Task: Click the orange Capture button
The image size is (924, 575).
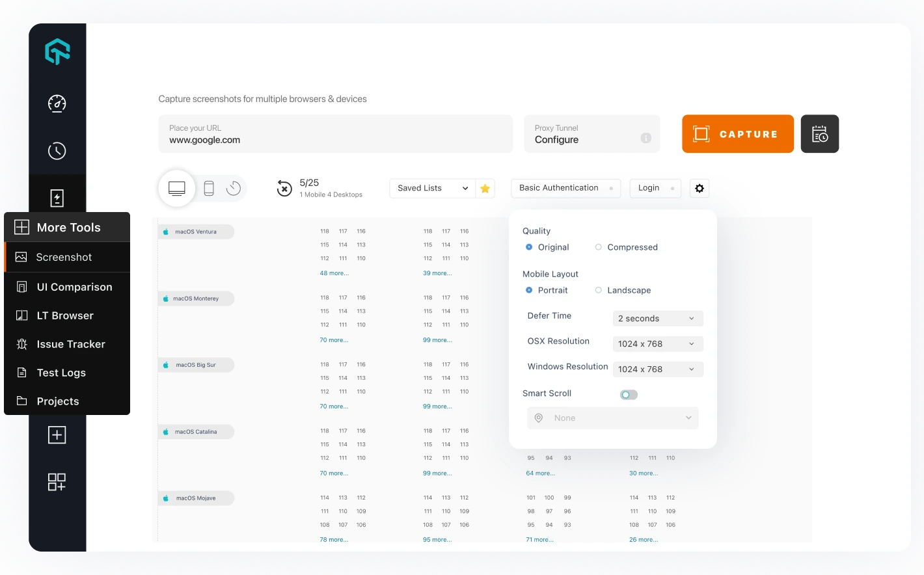Action: (737, 133)
